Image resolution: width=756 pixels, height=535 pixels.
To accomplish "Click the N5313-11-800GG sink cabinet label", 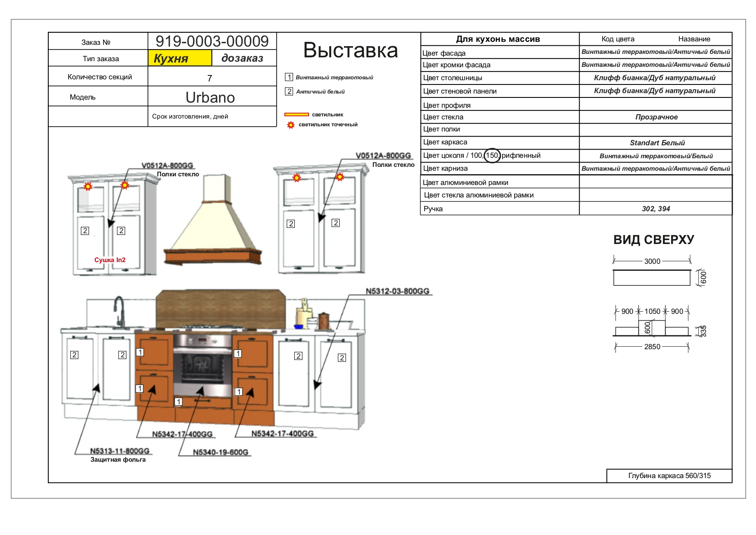I will coord(120,451).
